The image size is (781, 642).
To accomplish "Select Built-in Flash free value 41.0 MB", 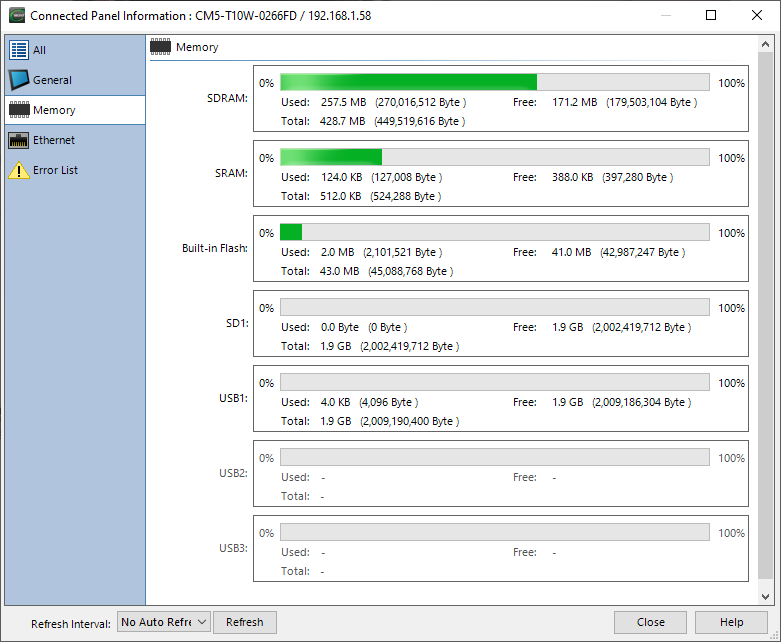I will point(571,252).
